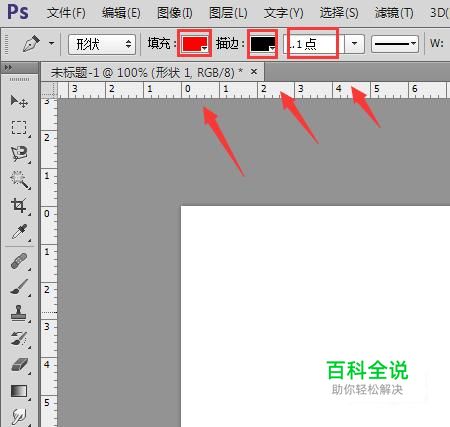Select the Clone Stamp tool
The height and width of the screenshot is (427, 450).
click(x=19, y=313)
